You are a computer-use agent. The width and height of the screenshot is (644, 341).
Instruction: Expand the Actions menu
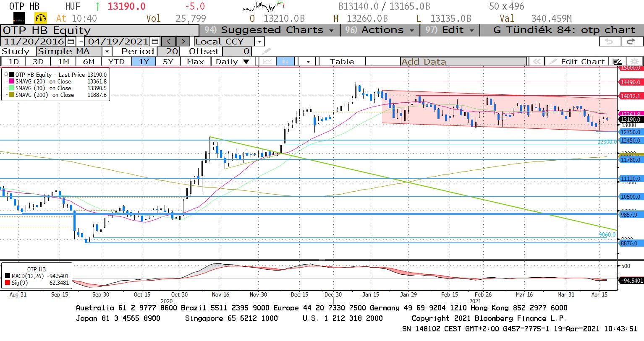380,30
